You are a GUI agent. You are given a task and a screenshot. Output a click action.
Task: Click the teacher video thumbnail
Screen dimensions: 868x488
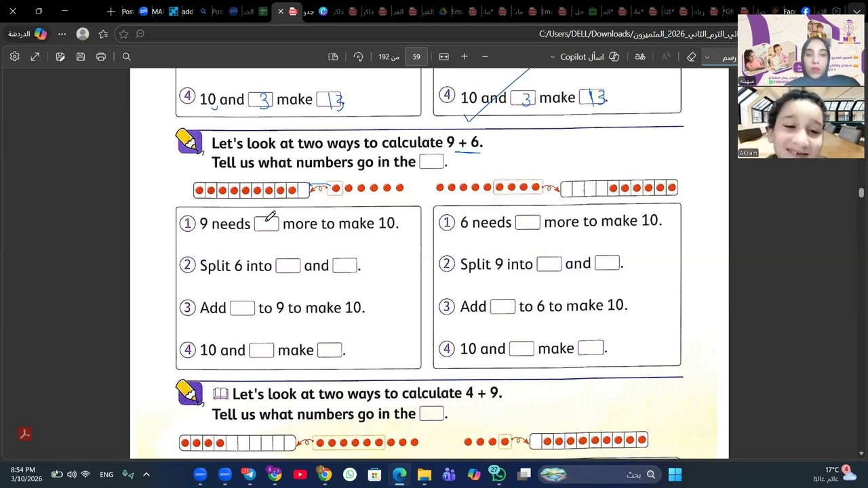click(802, 49)
